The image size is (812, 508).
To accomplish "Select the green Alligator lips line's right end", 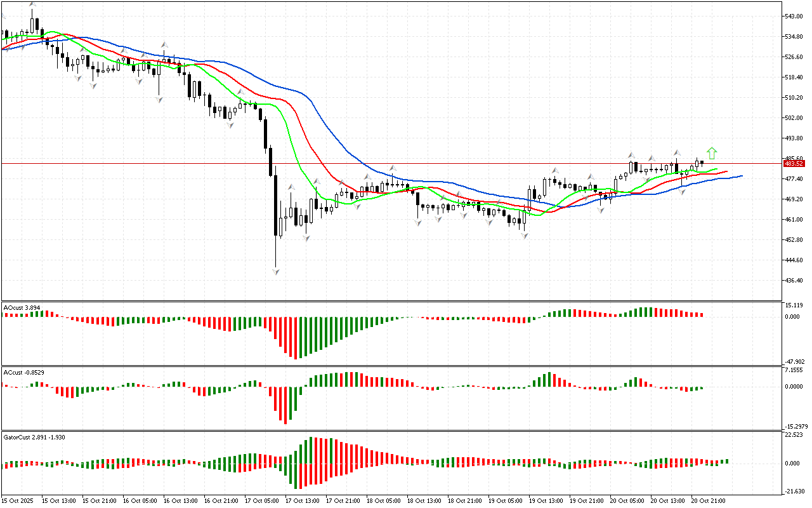I will point(716,170).
